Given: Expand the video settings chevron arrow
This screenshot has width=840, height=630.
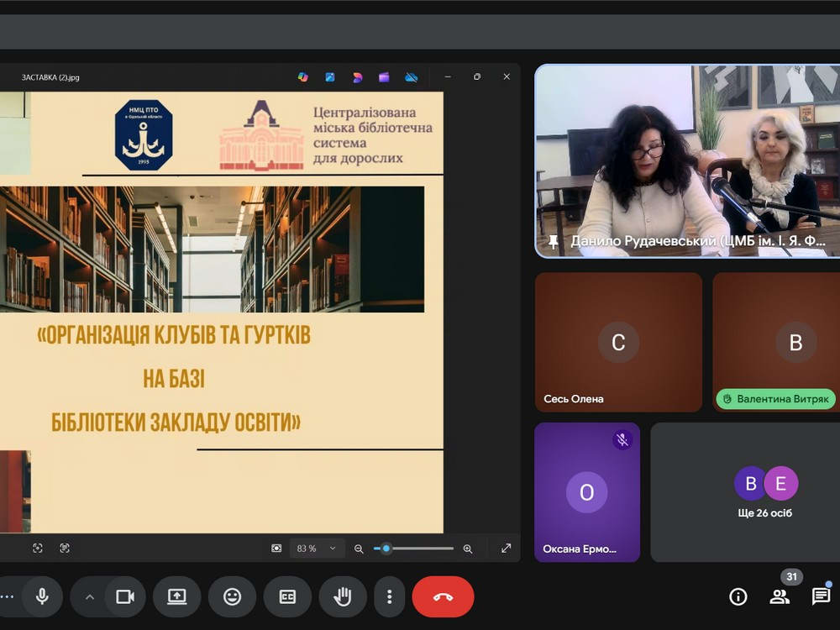Looking at the screenshot, I should click(x=89, y=596).
